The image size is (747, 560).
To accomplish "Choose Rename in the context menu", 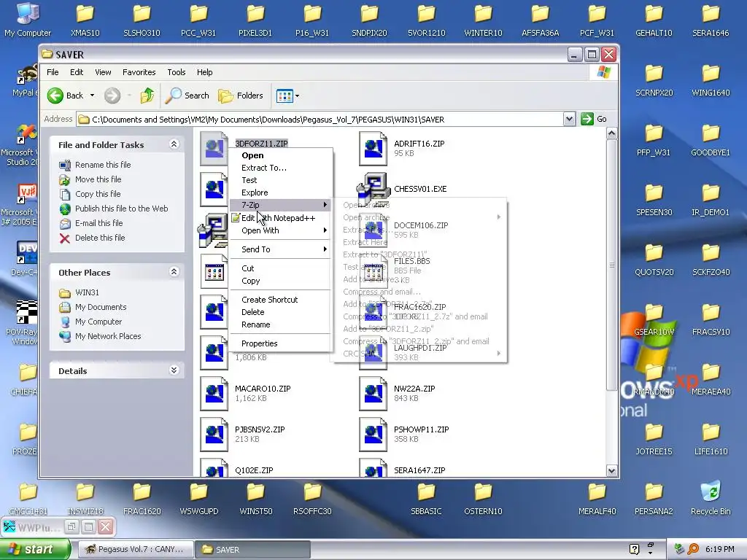I will 280,324.
